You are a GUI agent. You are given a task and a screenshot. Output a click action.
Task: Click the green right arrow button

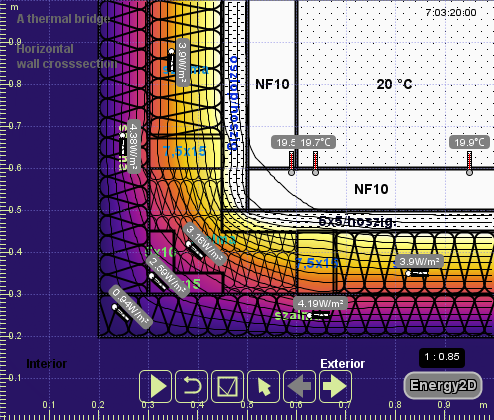(x=335, y=386)
